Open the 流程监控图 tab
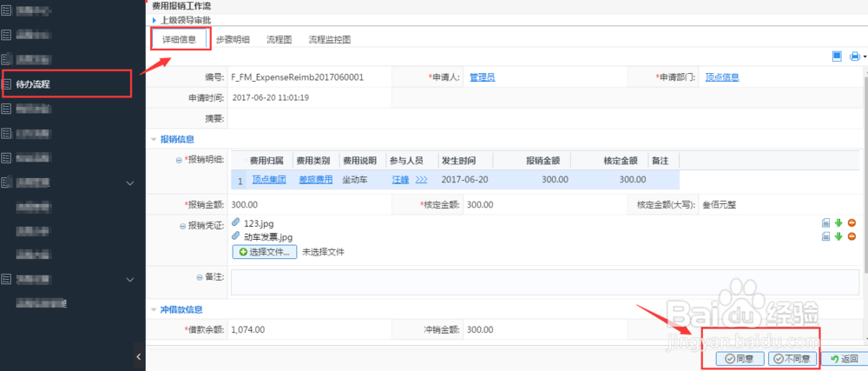868x371 pixels. click(x=329, y=40)
